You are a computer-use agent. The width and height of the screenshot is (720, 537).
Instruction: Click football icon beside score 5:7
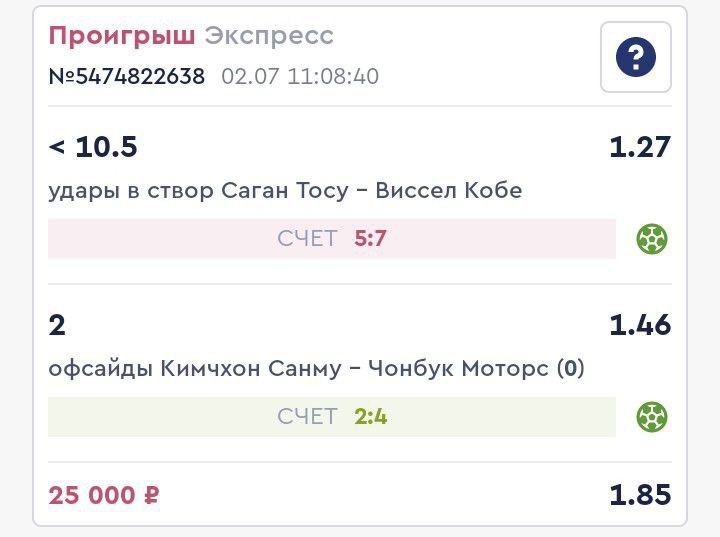652,239
